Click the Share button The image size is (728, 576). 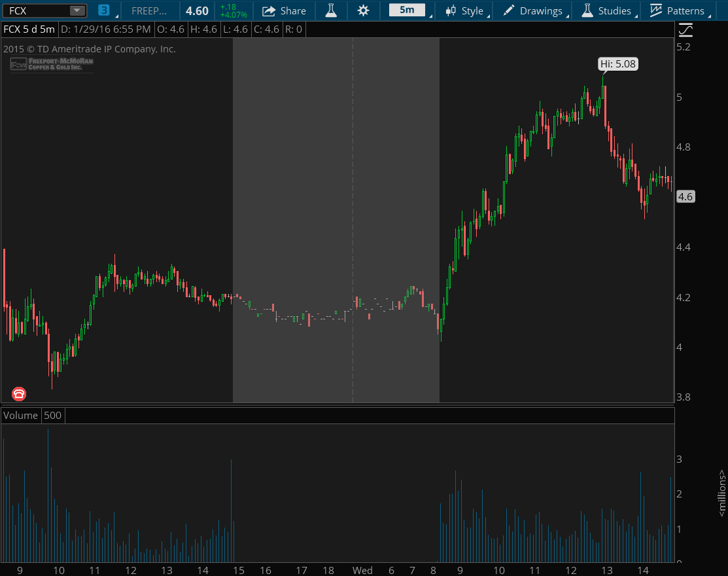[284, 10]
